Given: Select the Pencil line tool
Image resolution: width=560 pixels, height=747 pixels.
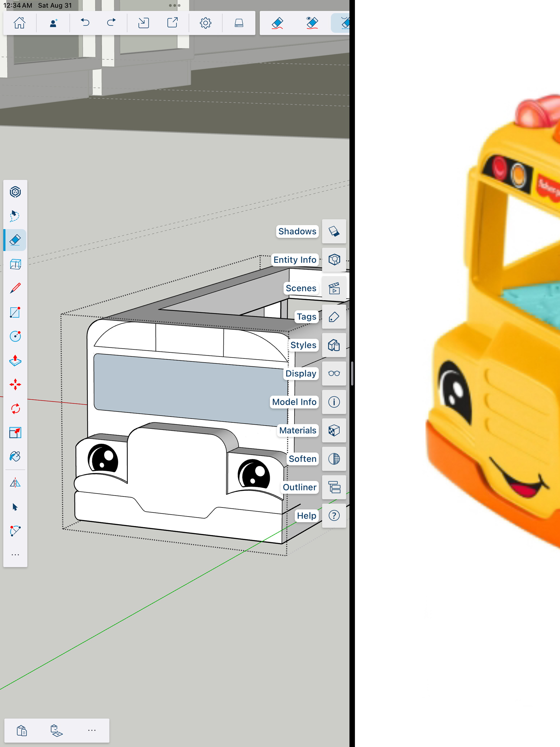Looking at the screenshot, I should coord(15,288).
